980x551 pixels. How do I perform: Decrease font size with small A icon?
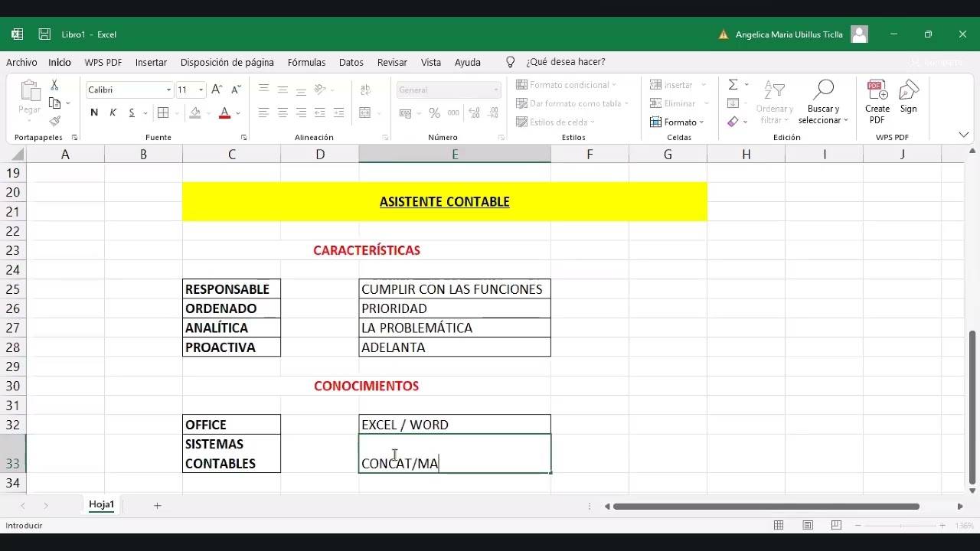236,90
